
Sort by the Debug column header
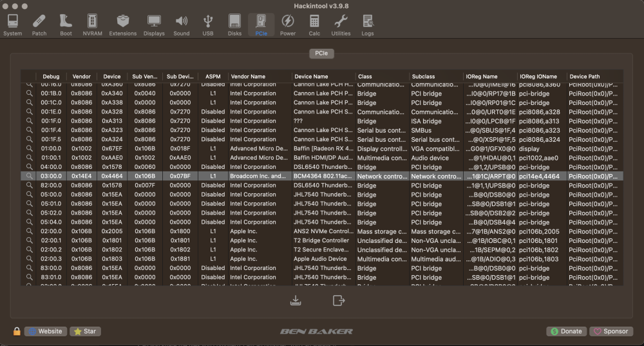pos(51,77)
